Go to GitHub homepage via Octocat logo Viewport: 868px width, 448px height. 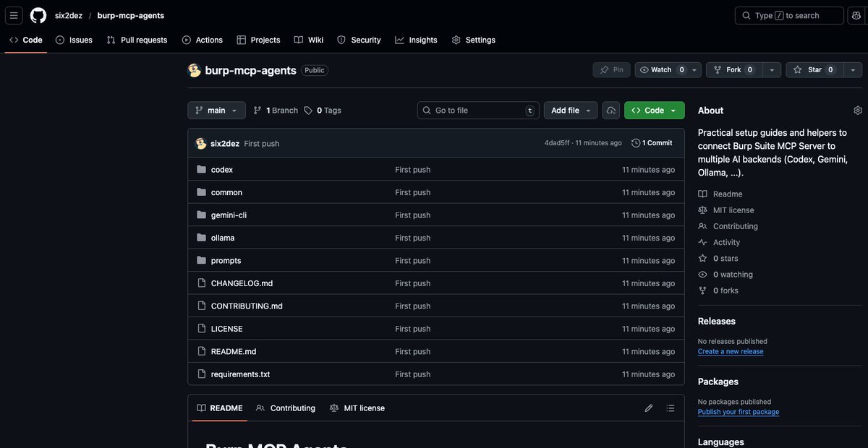(x=38, y=15)
